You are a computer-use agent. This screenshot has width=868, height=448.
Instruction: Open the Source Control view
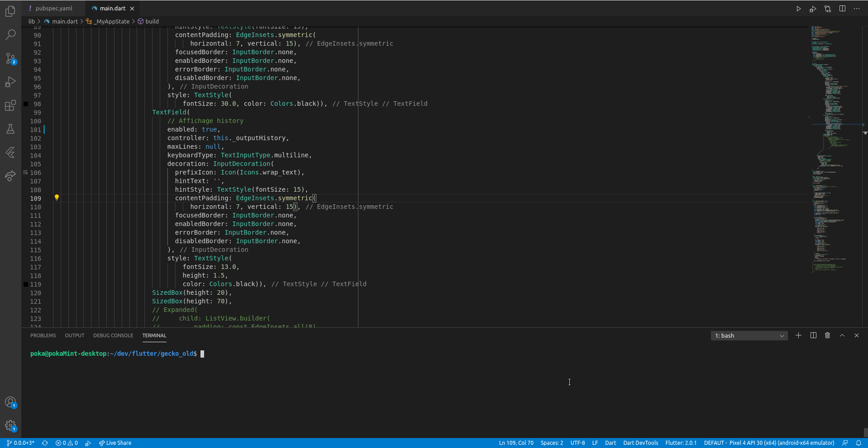(x=10, y=58)
